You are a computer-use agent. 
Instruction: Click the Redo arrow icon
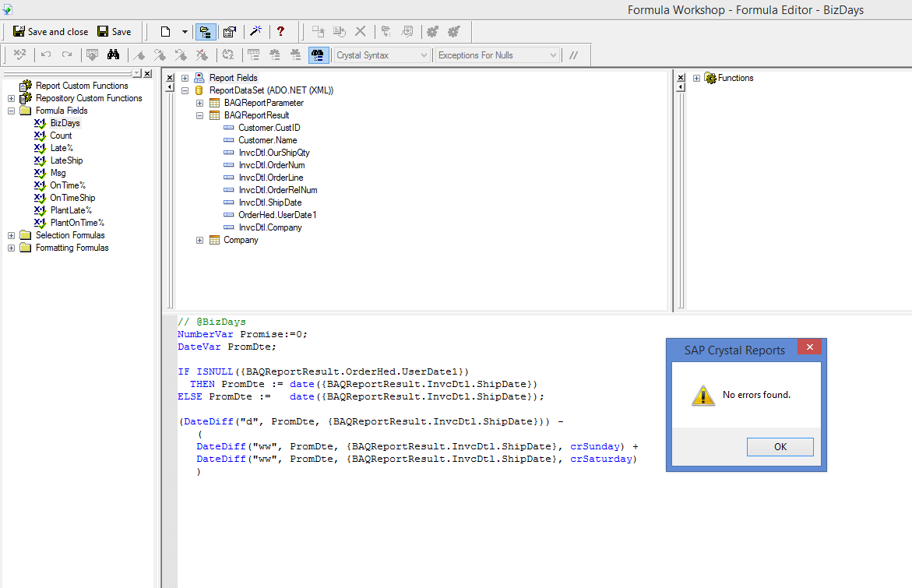67,55
